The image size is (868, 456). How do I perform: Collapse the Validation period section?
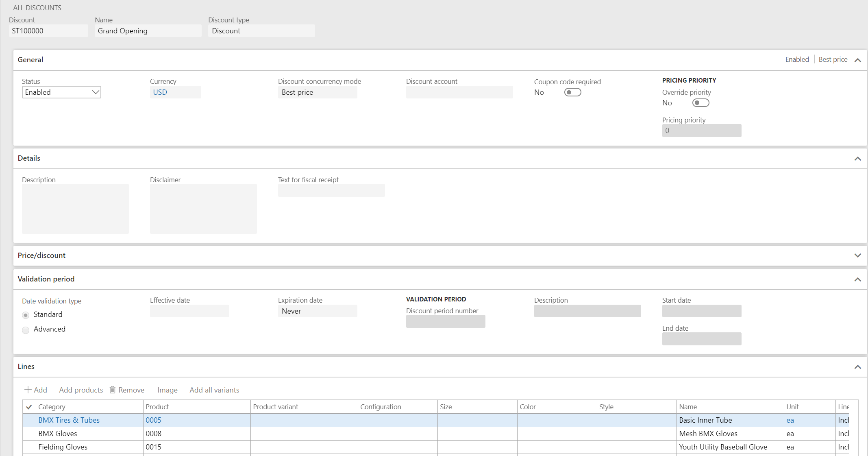[858, 279]
